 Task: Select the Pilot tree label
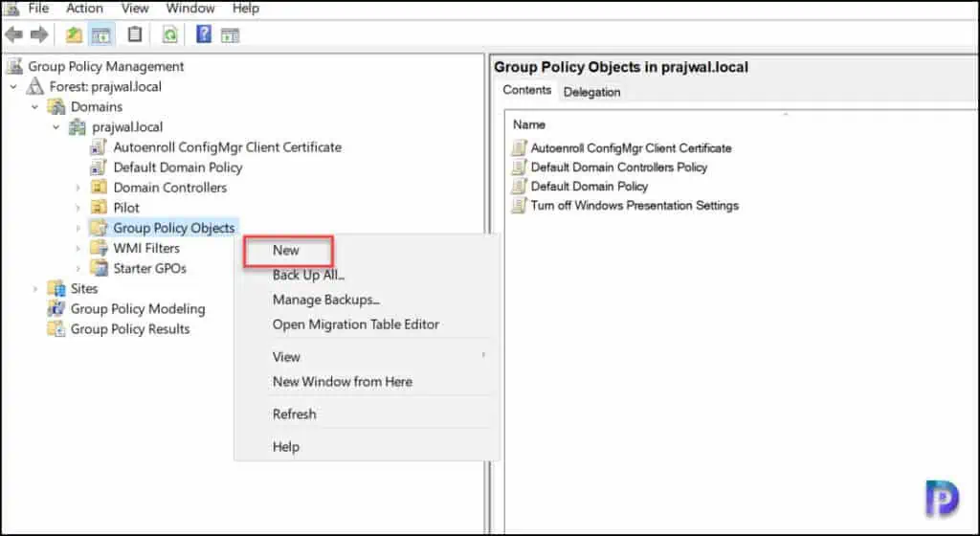click(x=126, y=208)
